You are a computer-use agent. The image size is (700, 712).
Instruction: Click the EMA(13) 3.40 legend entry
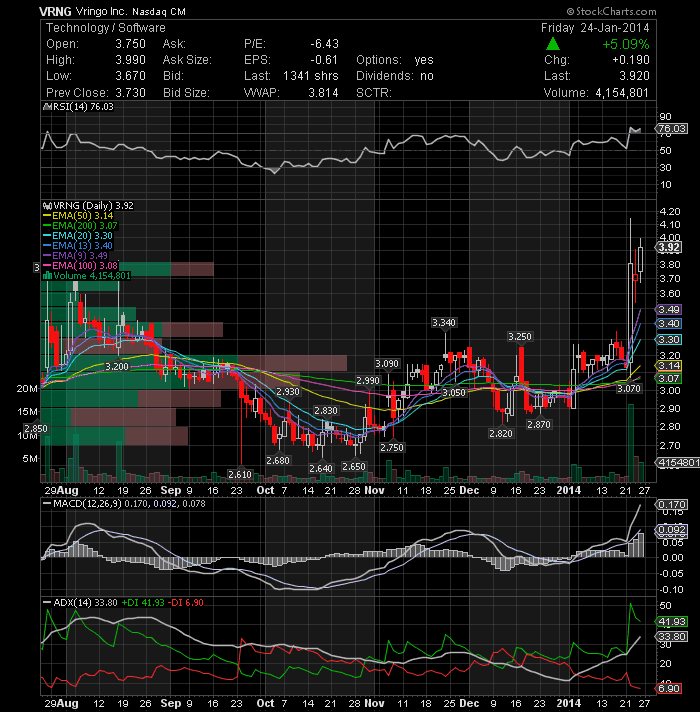pyautogui.click(x=78, y=246)
